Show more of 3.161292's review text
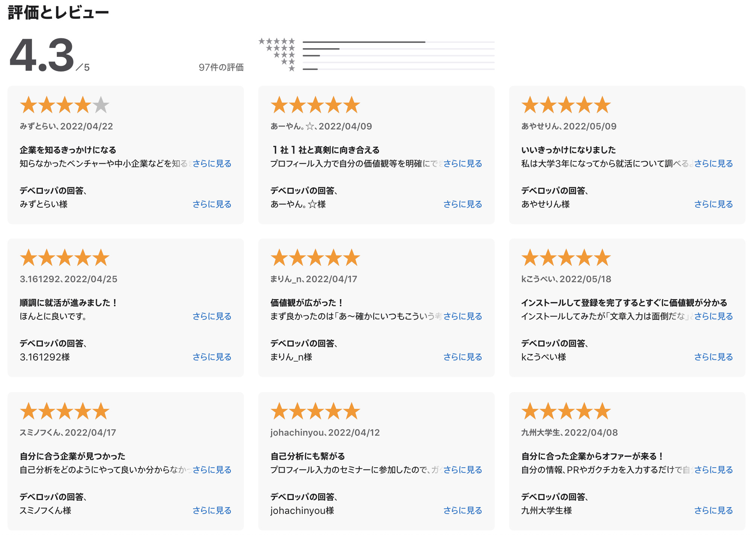 [x=212, y=316]
